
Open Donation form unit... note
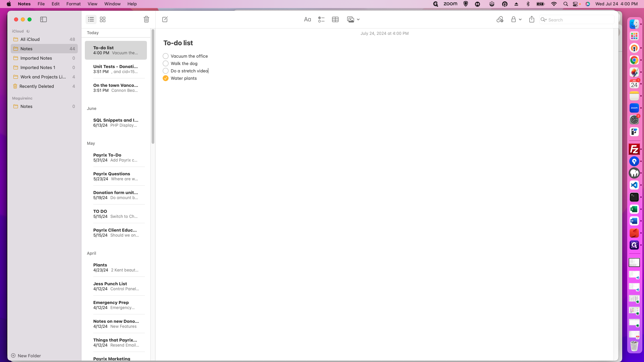pyautogui.click(x=116, y=195)
